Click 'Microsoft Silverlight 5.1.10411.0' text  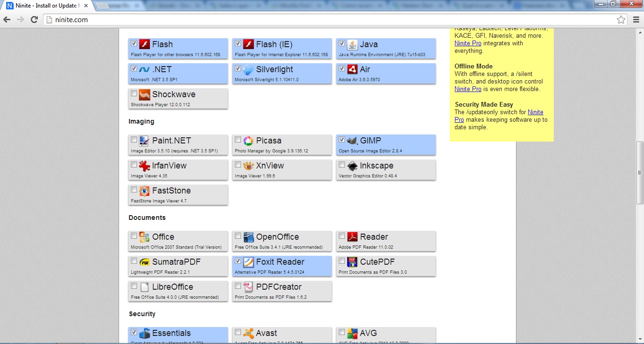(266, 80)
